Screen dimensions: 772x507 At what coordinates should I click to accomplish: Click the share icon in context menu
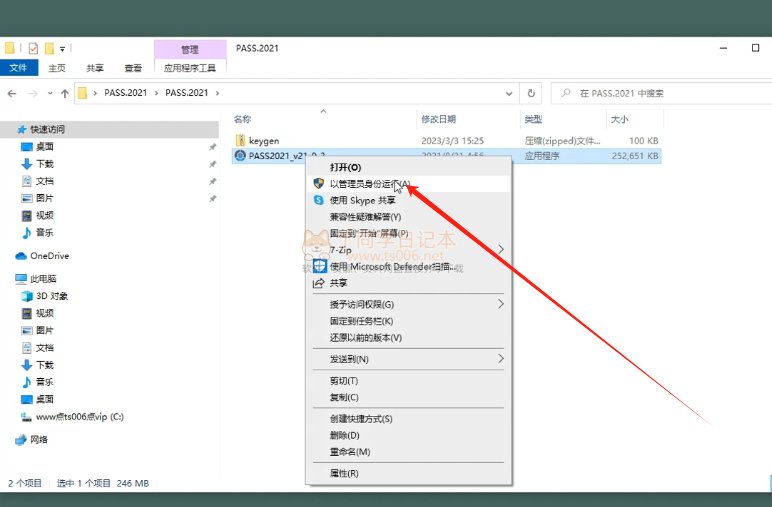[x=319, y=283]
